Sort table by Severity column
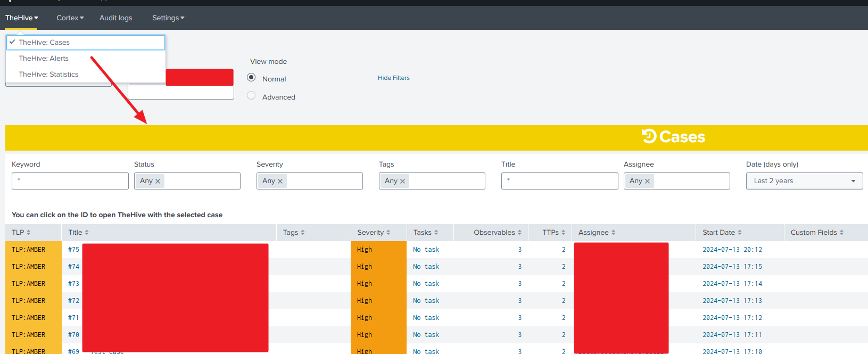The width and height of the screenshot is (868, 354). click(x=374, y=233)
